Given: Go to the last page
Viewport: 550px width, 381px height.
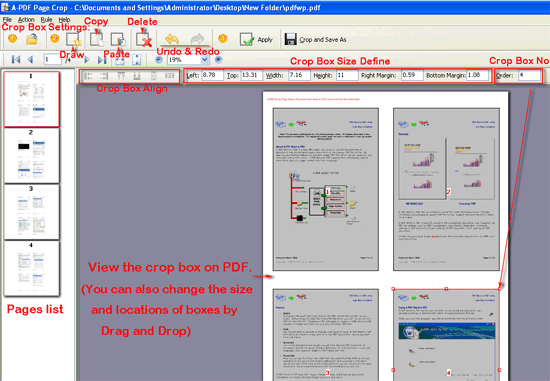Looking at the screenshot, I should 102,60.
